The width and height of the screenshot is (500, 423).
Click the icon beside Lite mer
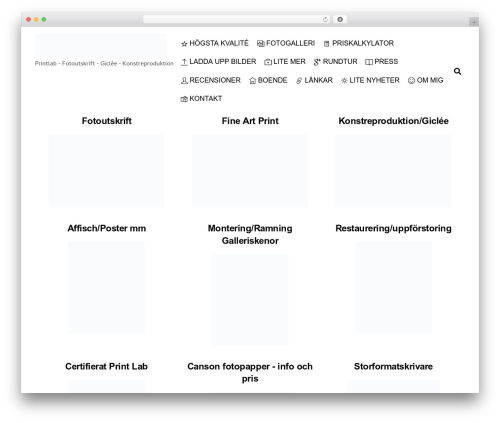point(268,62)
